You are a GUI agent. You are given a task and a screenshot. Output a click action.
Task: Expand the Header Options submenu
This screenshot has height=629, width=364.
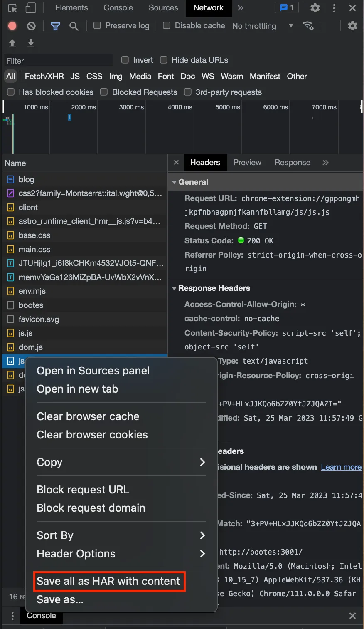pos(121,554)
